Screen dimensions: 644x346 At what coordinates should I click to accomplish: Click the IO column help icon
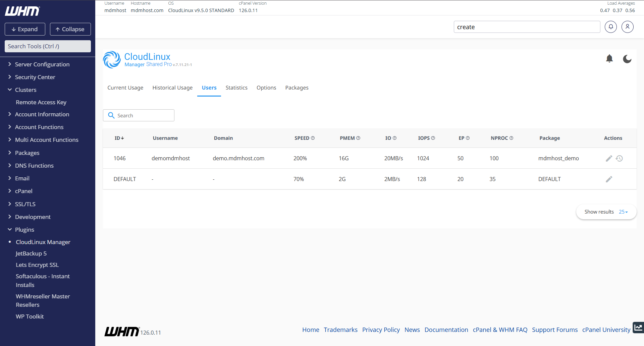[x=395, y=138]
